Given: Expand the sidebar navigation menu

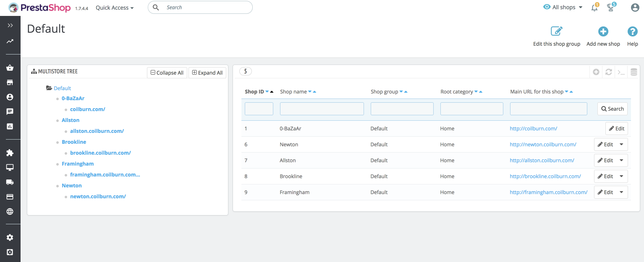Looking at the screenshot, I should coord(10,26).
